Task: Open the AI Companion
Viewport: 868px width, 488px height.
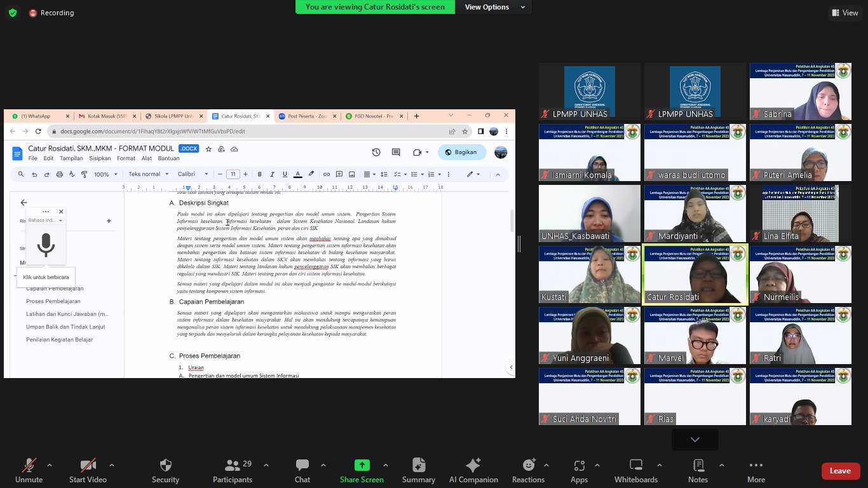Action: click(473, 470)
